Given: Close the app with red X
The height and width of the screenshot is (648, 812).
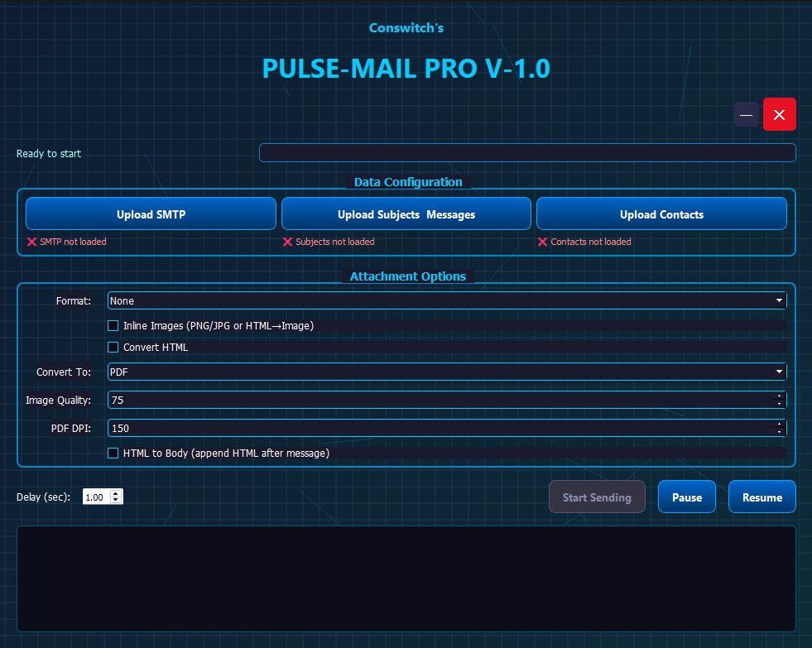Looking at the screenshot, I should coord(779,115).
